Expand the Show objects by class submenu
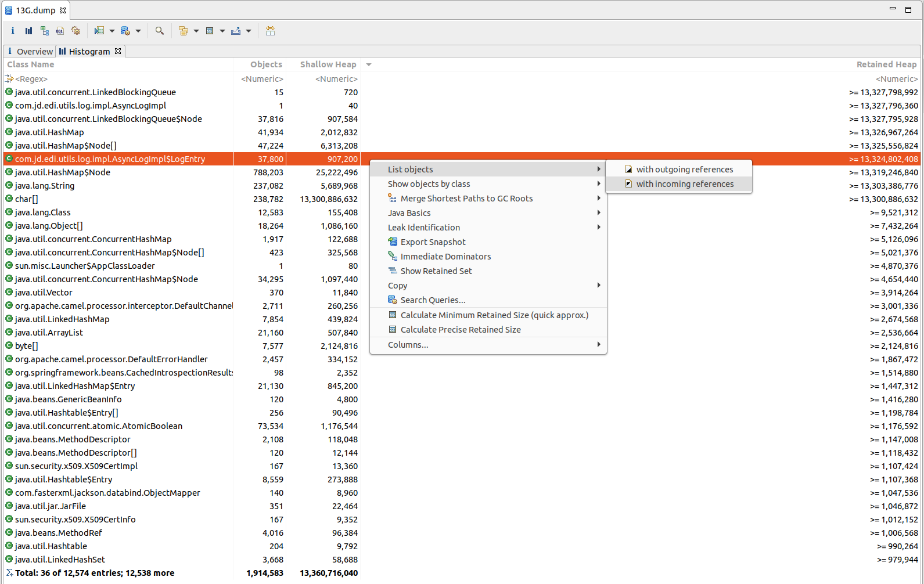The width and height of the screenshot is (924, 584). (x=488, y=183)
